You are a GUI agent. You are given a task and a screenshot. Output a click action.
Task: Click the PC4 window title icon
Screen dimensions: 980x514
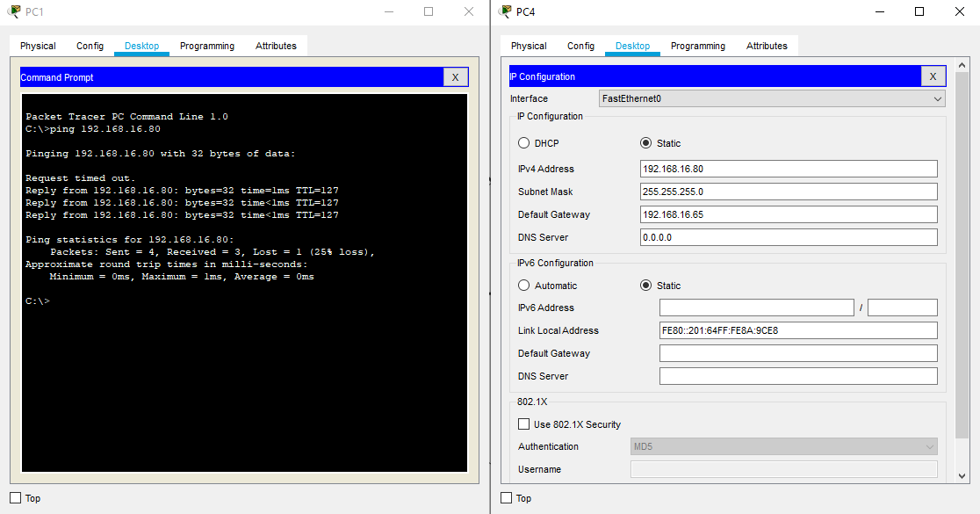[506, 11]
